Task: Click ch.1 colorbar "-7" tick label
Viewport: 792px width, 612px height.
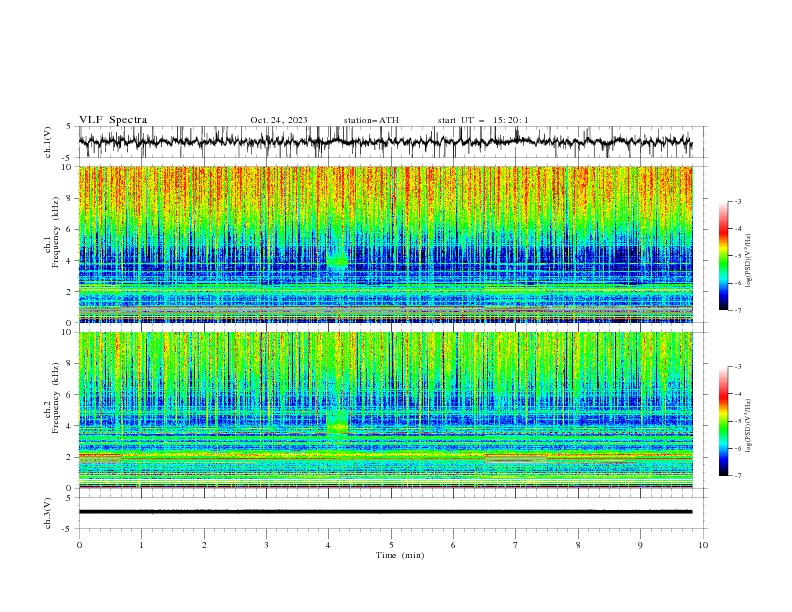Action: (738, 310)
